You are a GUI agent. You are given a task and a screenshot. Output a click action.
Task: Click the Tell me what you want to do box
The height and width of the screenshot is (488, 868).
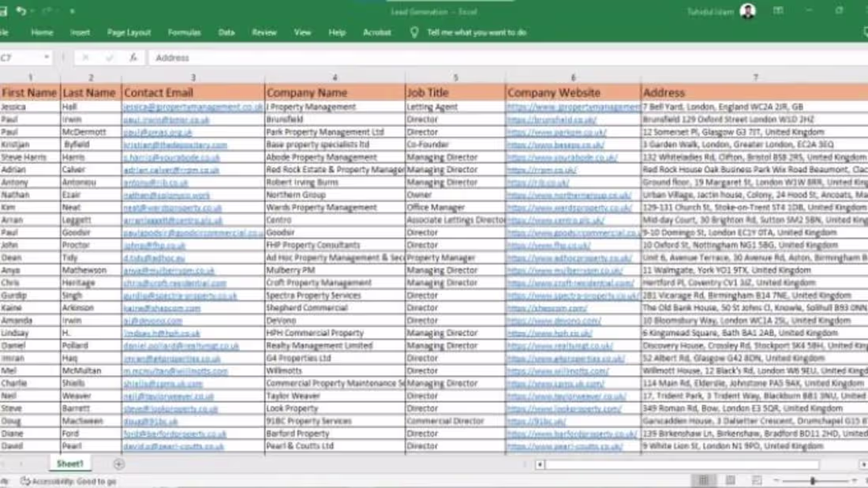[x=477, y=32]
